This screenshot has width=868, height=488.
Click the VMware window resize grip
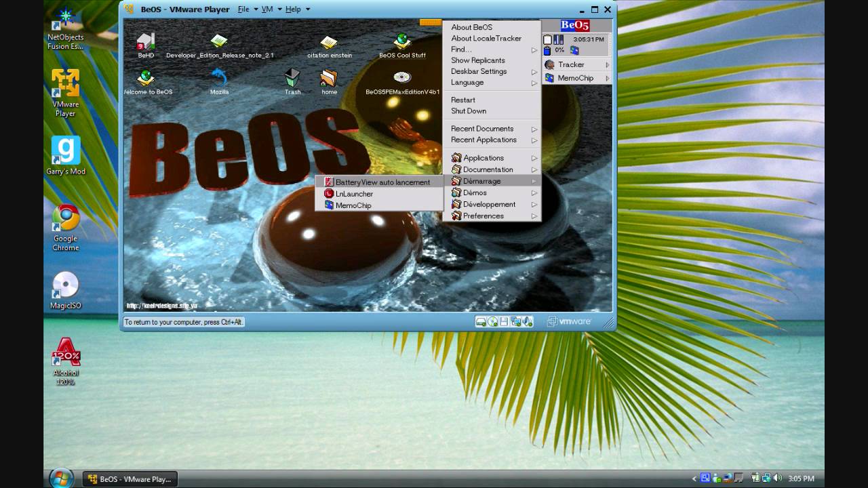click(x=610, y=323)
